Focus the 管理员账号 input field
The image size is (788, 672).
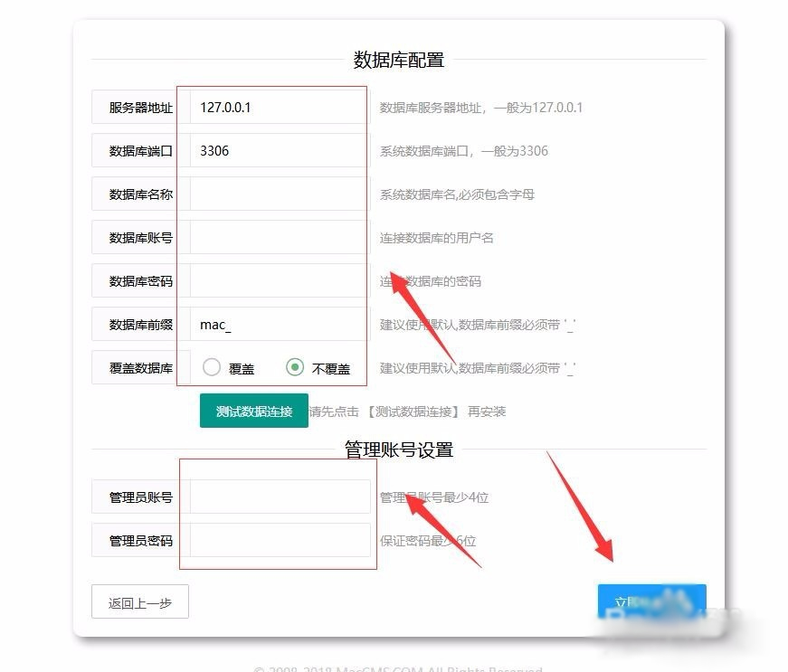click(279, 497)
